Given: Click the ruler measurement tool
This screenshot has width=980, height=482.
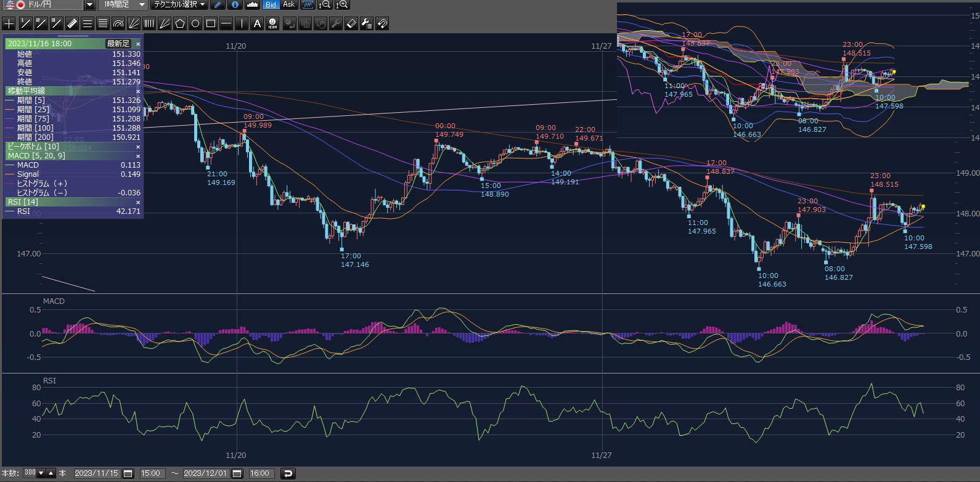Looking at the screenshot, I should 71,24.
